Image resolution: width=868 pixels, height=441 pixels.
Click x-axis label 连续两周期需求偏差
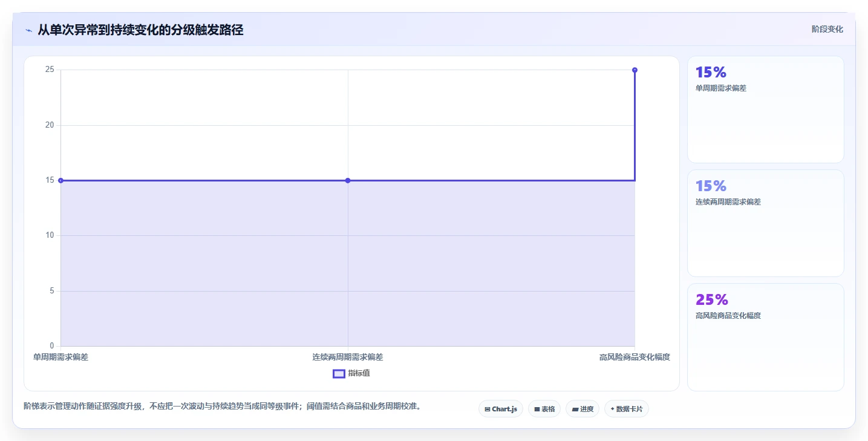click(x=348, y=358)
